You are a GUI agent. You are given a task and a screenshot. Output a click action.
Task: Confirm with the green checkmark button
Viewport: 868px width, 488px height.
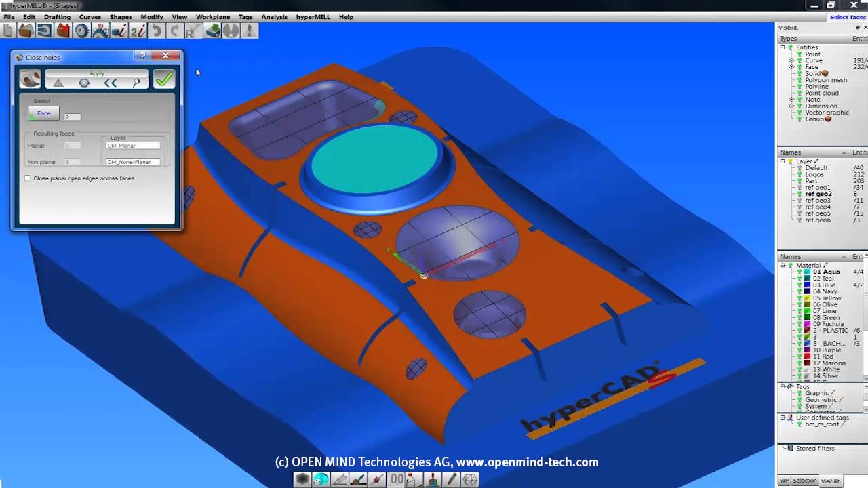click(163, 79)
